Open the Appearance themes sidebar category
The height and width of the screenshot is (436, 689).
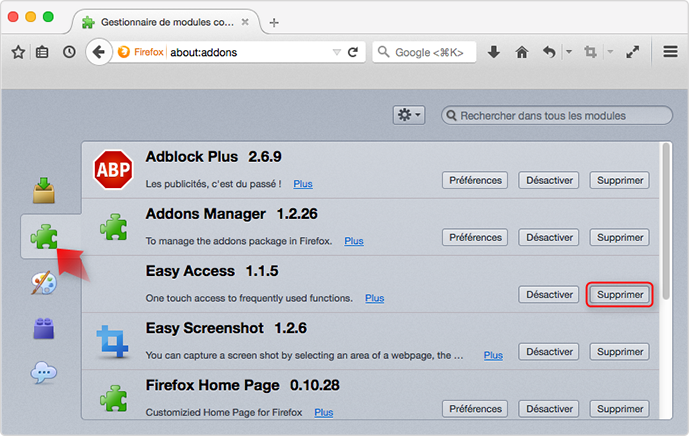(x=44, y=283)
